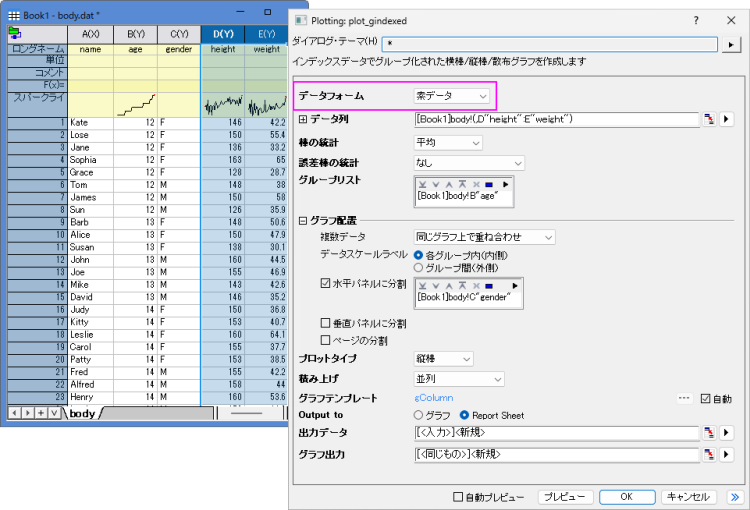Open flyout arrow in 水平パネル list toolbar

tap(515, 286)
